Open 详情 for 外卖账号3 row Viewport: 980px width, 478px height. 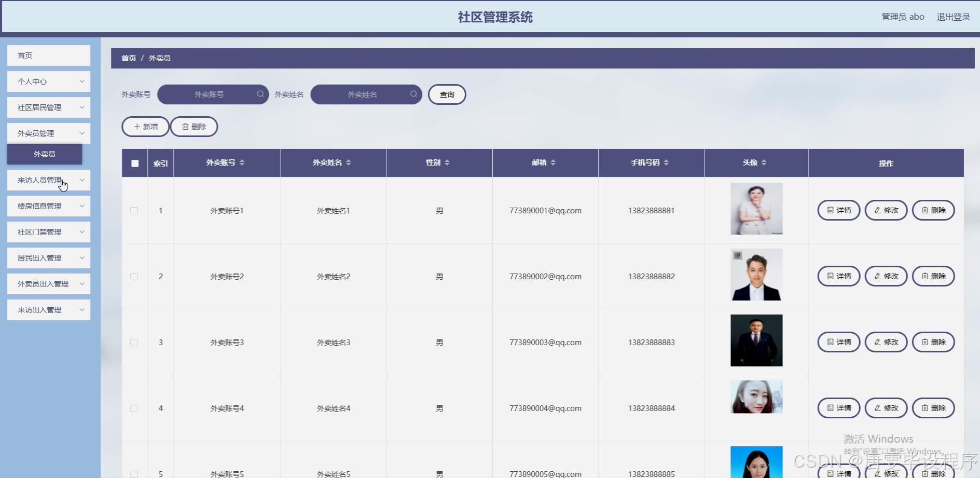pos(839,342)
